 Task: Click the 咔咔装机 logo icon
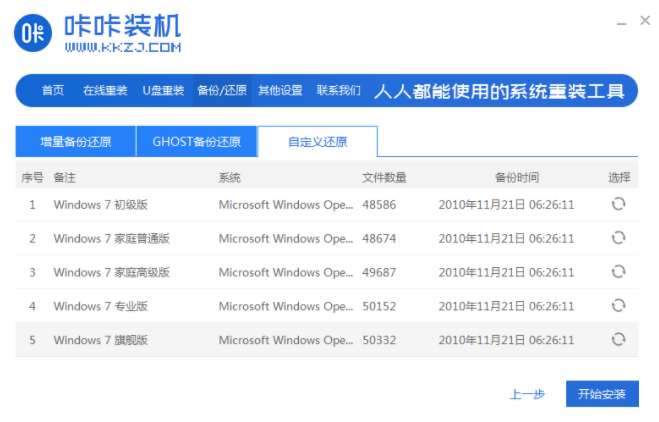33,33
